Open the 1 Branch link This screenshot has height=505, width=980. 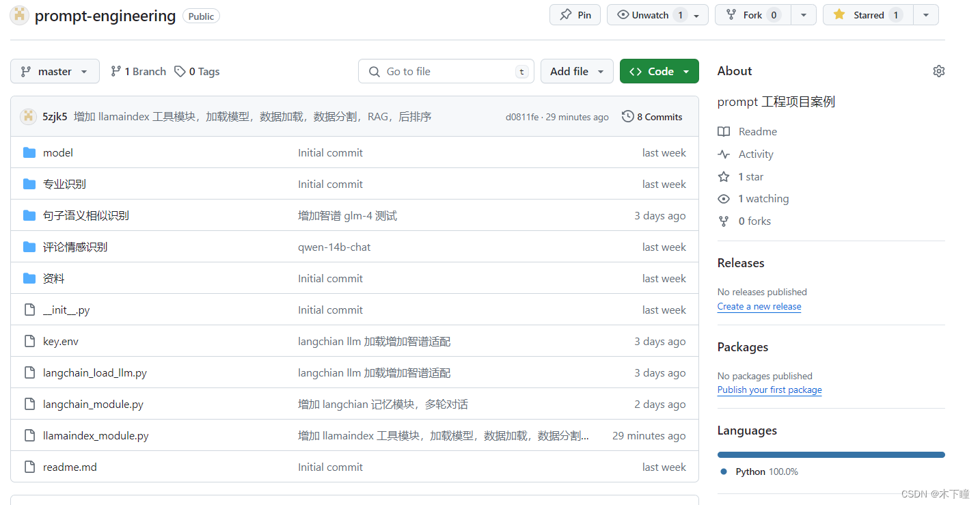(139, 71)
